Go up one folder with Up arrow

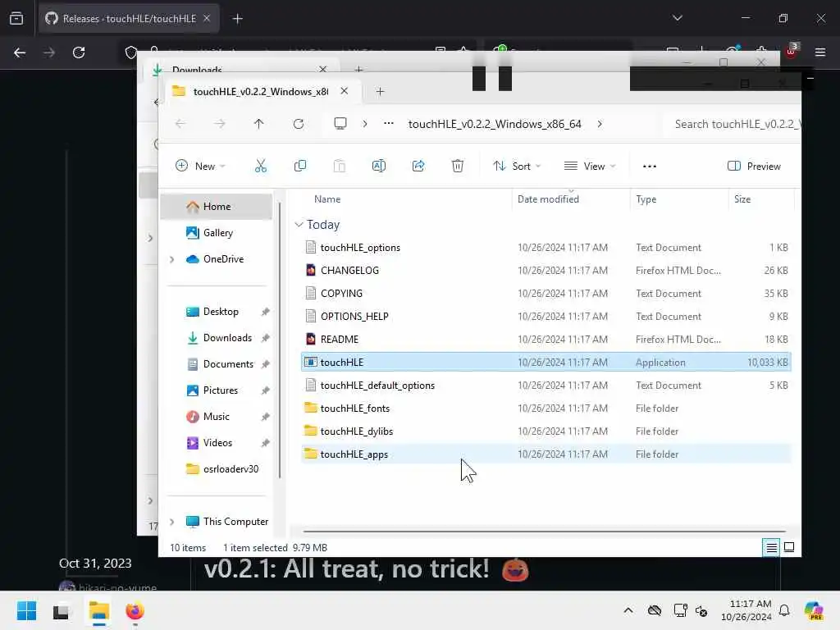point(258,124)
